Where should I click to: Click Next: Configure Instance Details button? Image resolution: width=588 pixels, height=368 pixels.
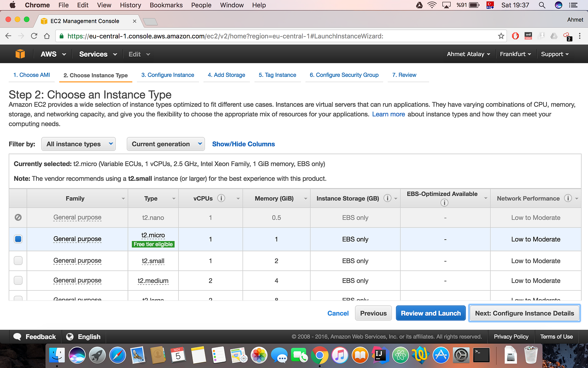524,313
